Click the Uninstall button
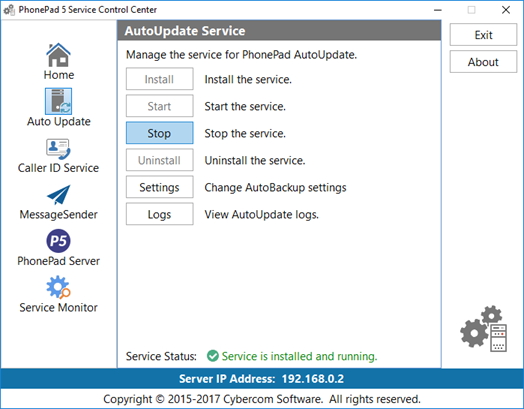This screenshot has width=524, height=409. pos(159,160)
